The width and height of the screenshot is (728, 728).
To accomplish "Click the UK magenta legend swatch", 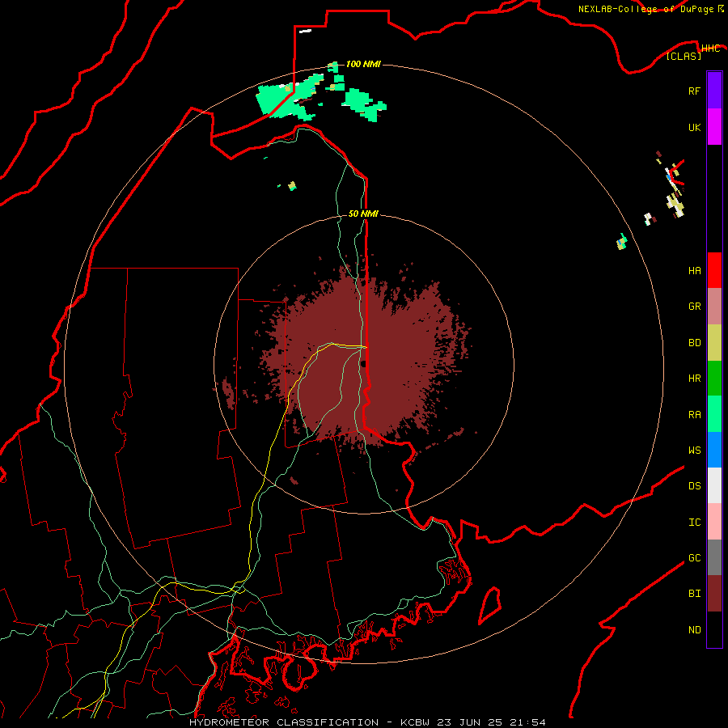I will tap(714, 127).
